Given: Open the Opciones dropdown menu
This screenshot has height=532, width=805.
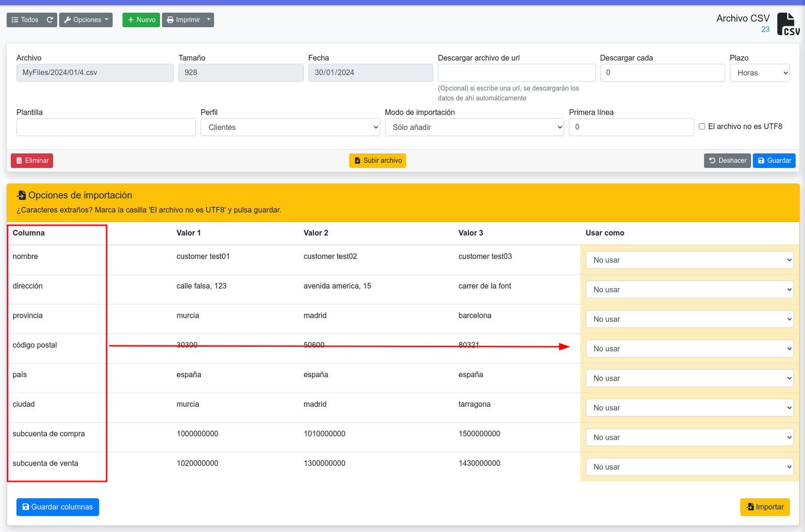Looking at the screenshot, I should 86,20.
